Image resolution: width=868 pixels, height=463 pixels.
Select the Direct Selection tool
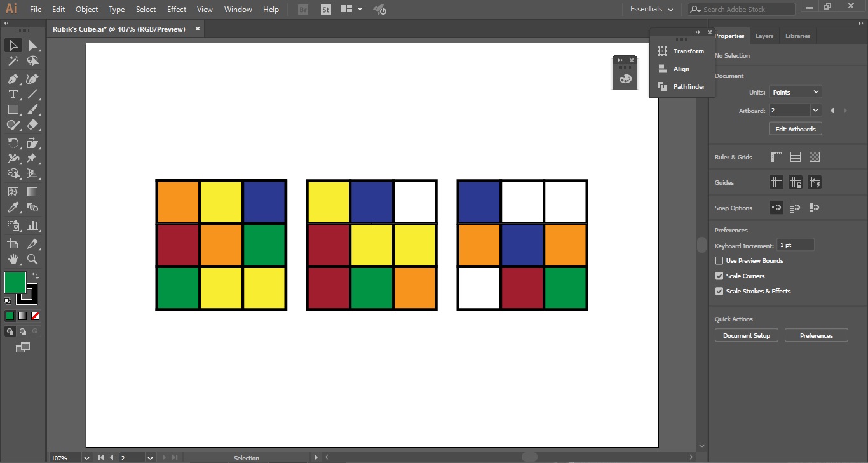click(33, 46)
